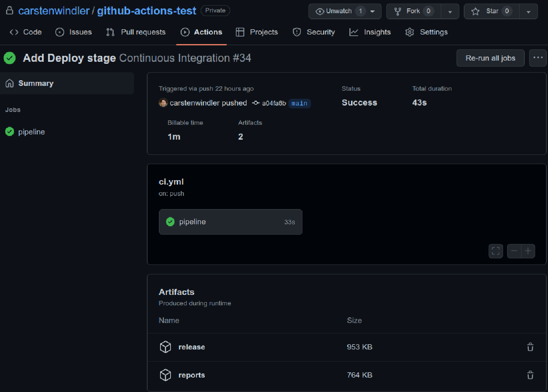
Task: Expand the Fork dropdown arrow
Action: point(450,11)
